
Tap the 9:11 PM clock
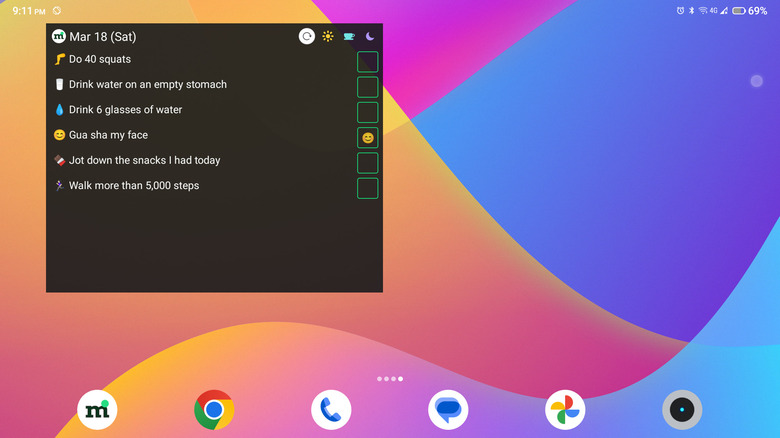[x=29, y=11]
